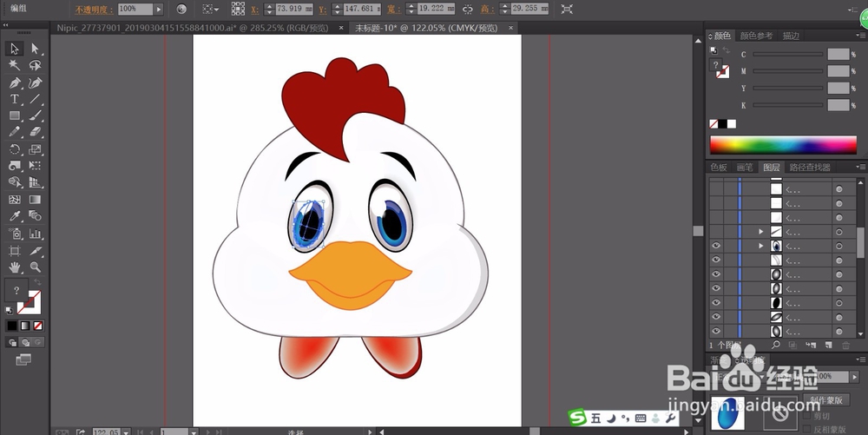This screenshot has width=868, height=435.
Task: Select the Line Segment tool
Action: click(x=35, y=99)
